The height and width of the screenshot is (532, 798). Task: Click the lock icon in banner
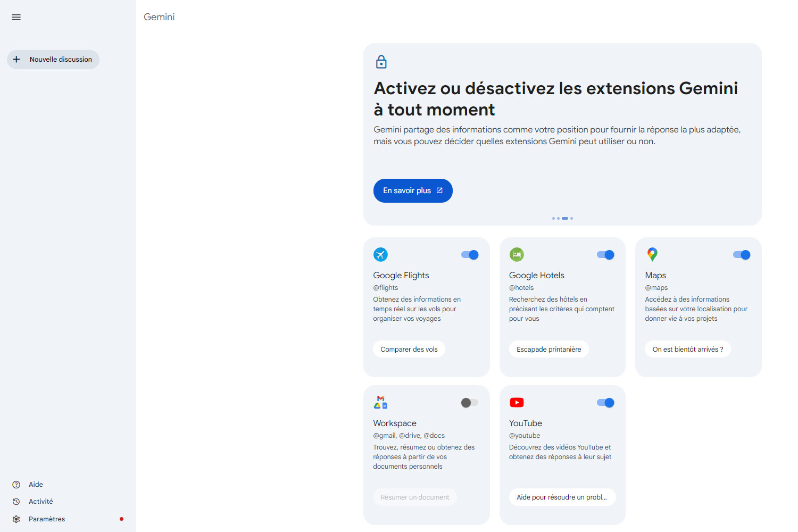click(x=381, y=62)
